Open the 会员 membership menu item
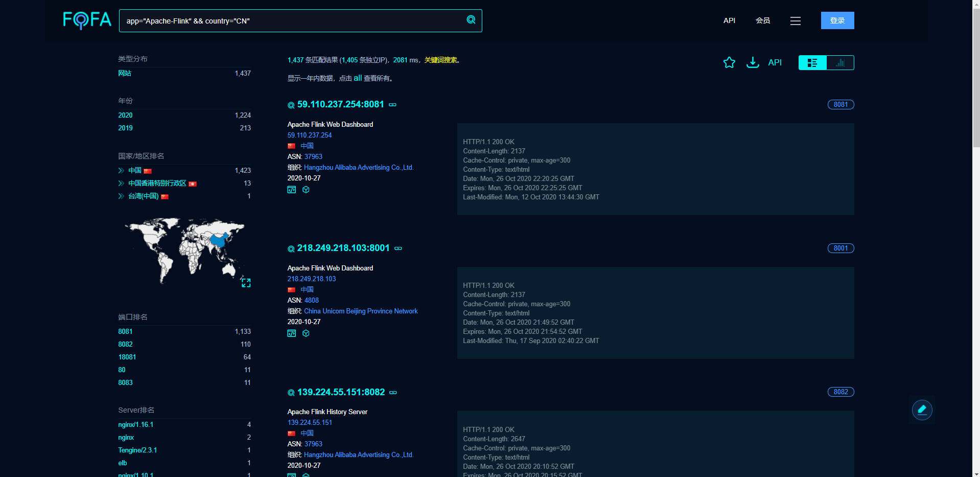980x477 pixels. coord(762,20)
